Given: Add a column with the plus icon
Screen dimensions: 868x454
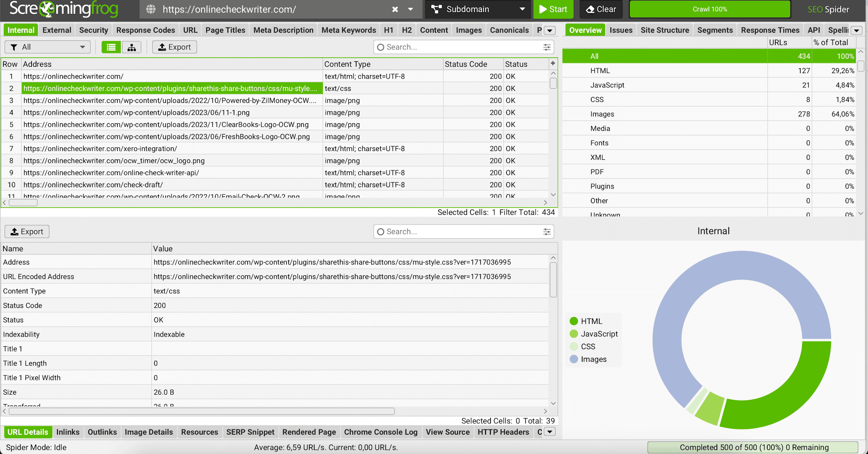Looking at the screenshot, I should pos(553,63).
